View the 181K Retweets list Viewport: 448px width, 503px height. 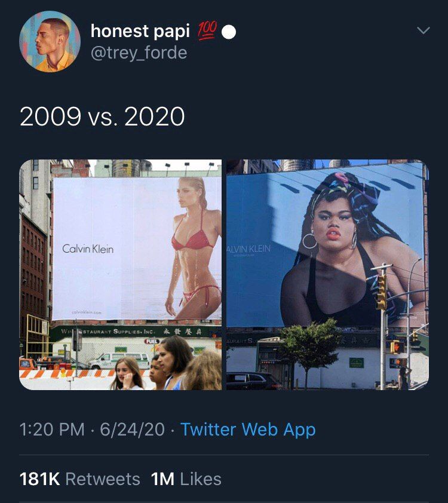pos(80,479)
